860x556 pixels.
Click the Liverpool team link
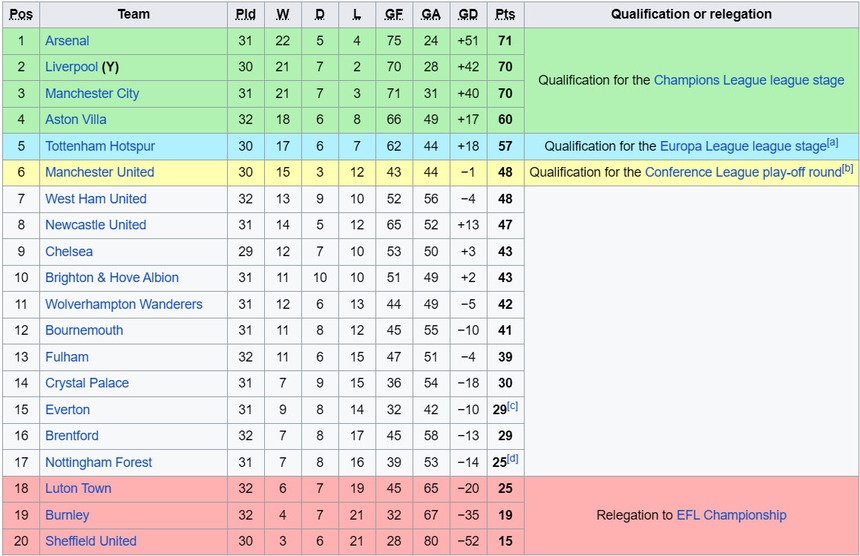tap(71, 67)
